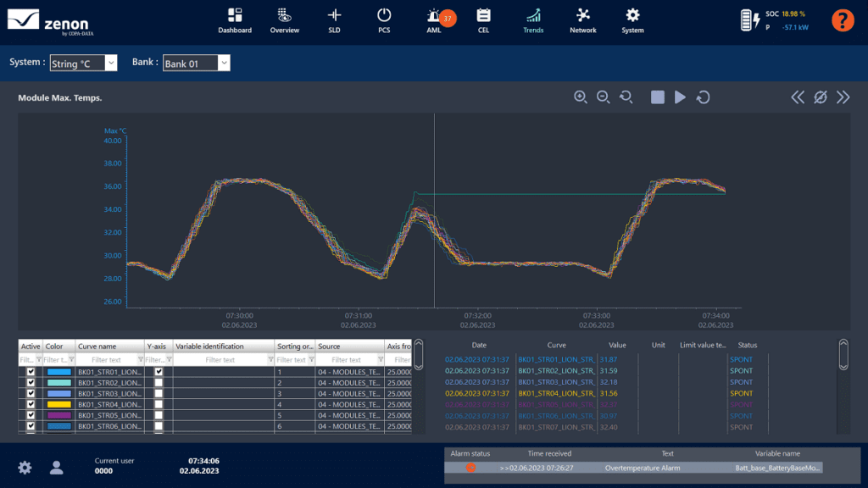
Task: Switch to the Network page
Action: coord(582,20)
